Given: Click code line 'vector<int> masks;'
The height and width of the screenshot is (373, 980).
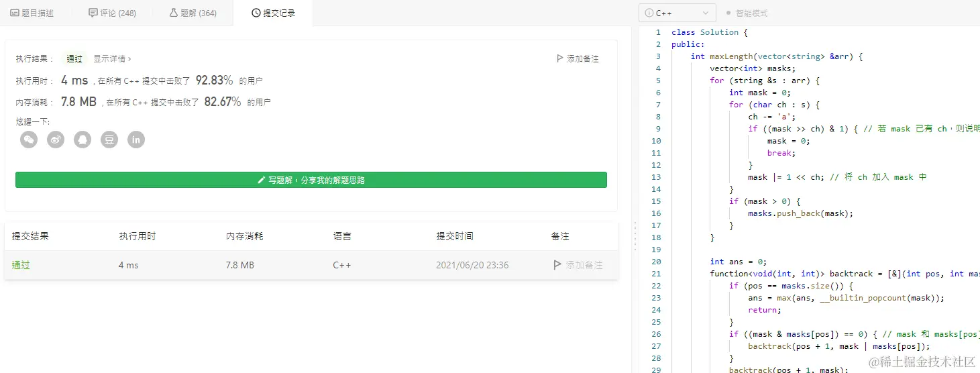Looking at the screenshot, I should click(753, 68).
